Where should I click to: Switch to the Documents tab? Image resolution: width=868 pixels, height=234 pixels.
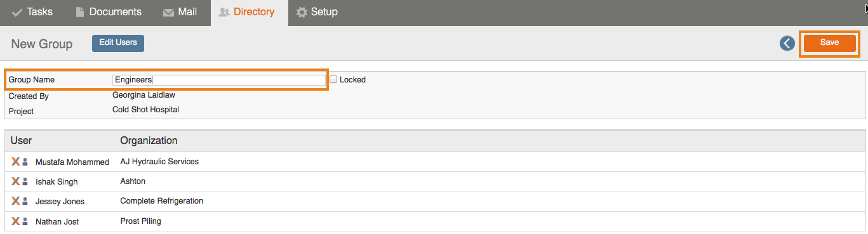pos(108,12)
